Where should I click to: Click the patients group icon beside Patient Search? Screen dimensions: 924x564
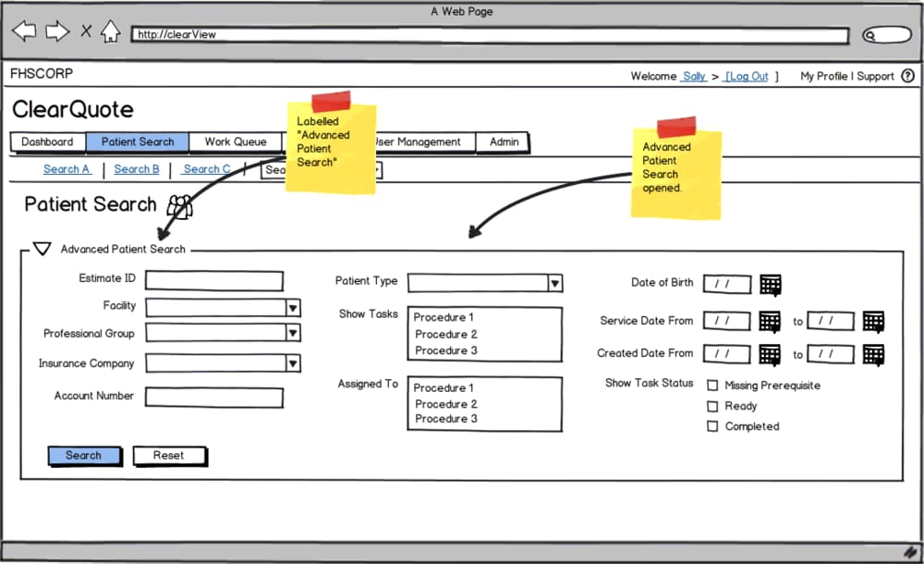[179, 206]
